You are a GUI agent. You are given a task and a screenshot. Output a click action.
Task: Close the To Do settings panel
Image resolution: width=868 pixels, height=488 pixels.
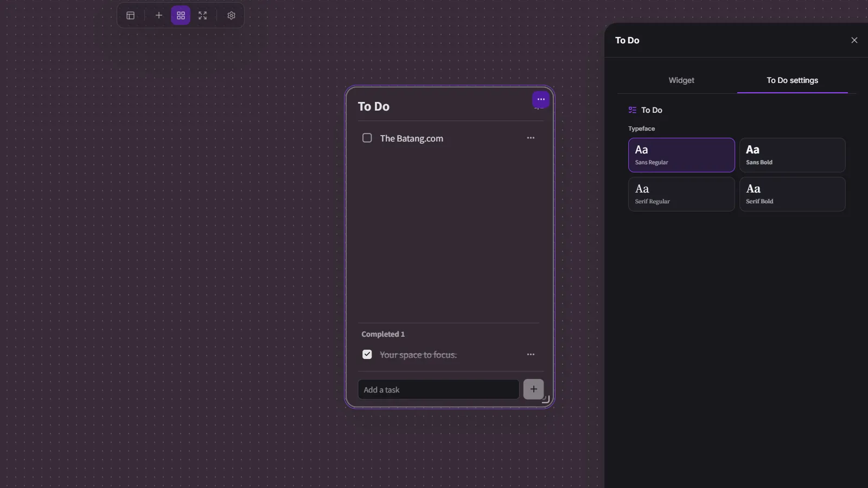click(x=854, y=40)
